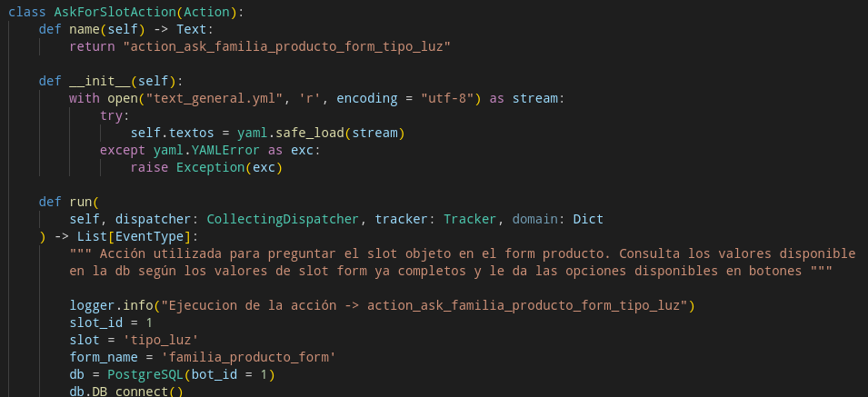Click the run method name
Image resolution: width=868 pixels, height=397 pixels.
[x=81, y=202]
